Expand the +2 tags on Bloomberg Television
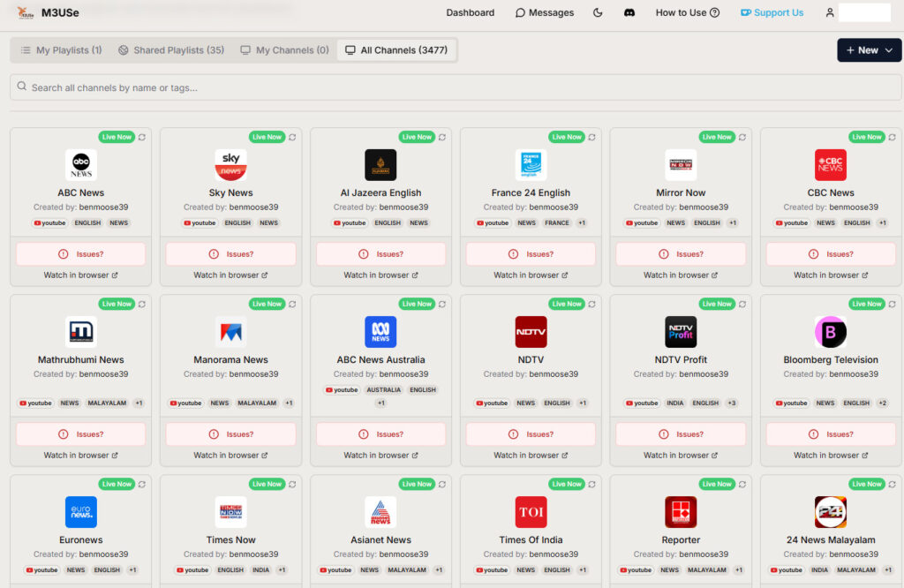 tap(883, 403)
